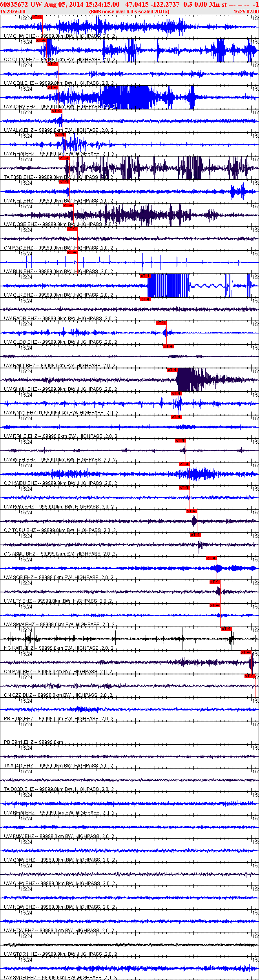Select the red pick flag on UW.DOSE trace
The width and height of the screenshot is (259, 980).
68,205
